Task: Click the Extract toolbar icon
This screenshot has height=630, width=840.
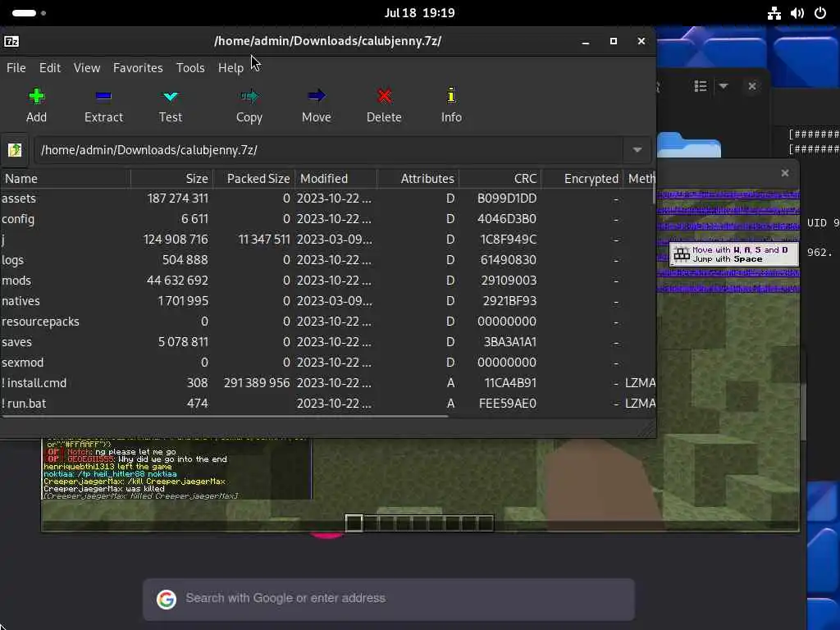Action: click(x=103, y=97)
